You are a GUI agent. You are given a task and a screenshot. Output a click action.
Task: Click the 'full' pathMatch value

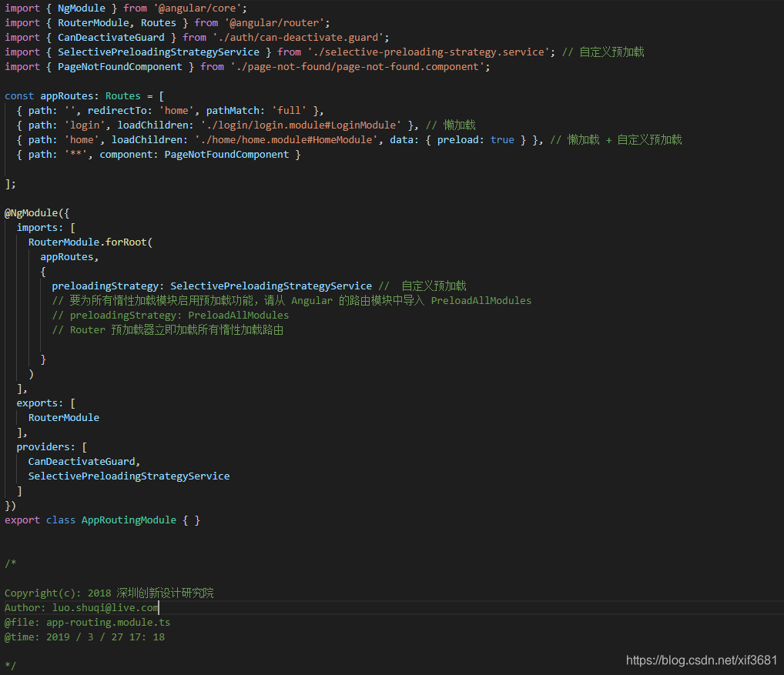[289, 110]
